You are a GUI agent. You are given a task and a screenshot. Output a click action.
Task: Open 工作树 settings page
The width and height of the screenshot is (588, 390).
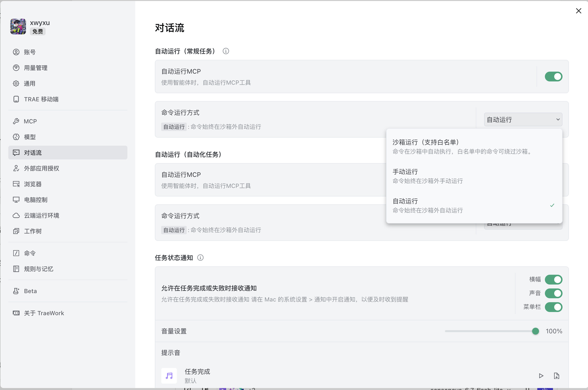click(x=68, y=231)
